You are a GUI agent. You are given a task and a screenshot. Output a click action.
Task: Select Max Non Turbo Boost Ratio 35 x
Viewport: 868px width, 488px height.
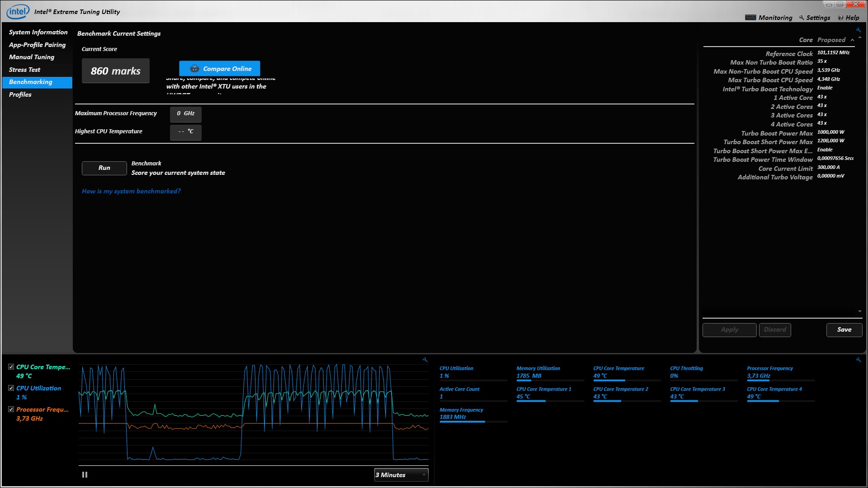tap(822, 61)
